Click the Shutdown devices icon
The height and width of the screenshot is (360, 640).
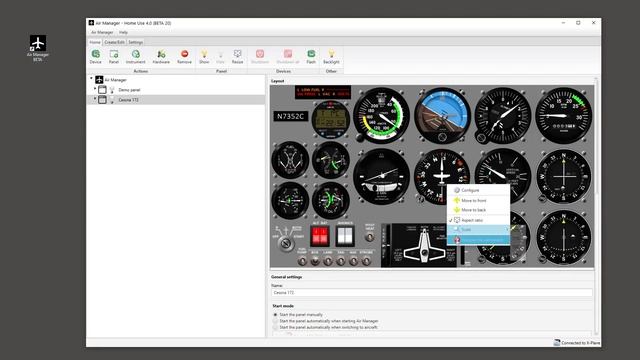point(260,54)
